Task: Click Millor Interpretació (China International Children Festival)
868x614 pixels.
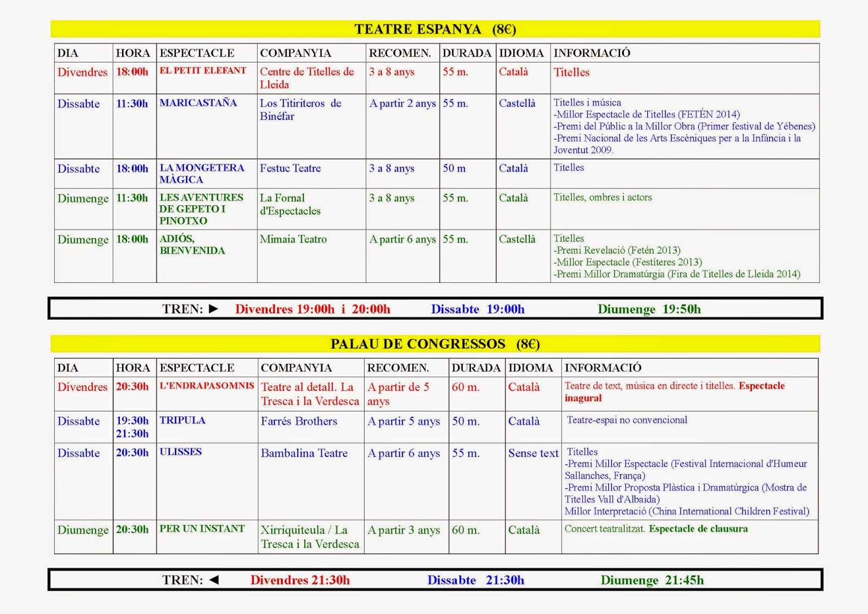Action: (x=687, y=511)
